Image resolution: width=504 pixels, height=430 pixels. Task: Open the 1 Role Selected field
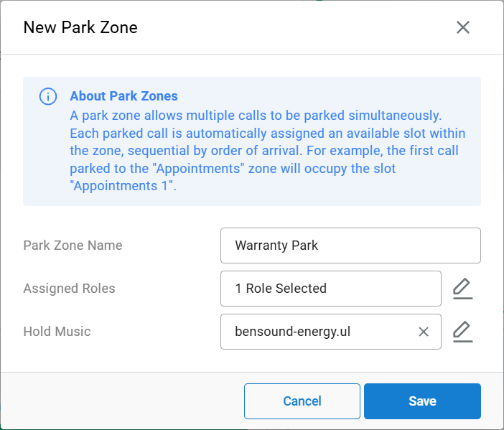pos(331,289)
